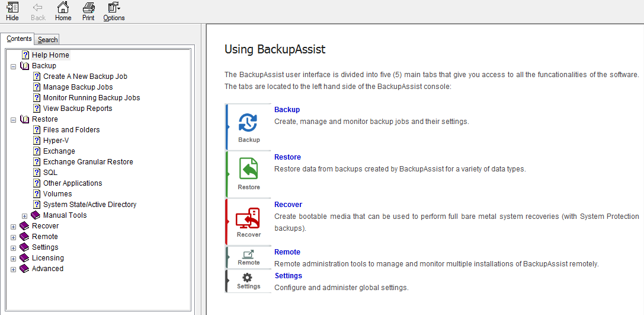This screenshot has height=315, width=644.
Task: Click the purple book icon beside Recover
Action: pyautogui.click(x=25, y=226)
